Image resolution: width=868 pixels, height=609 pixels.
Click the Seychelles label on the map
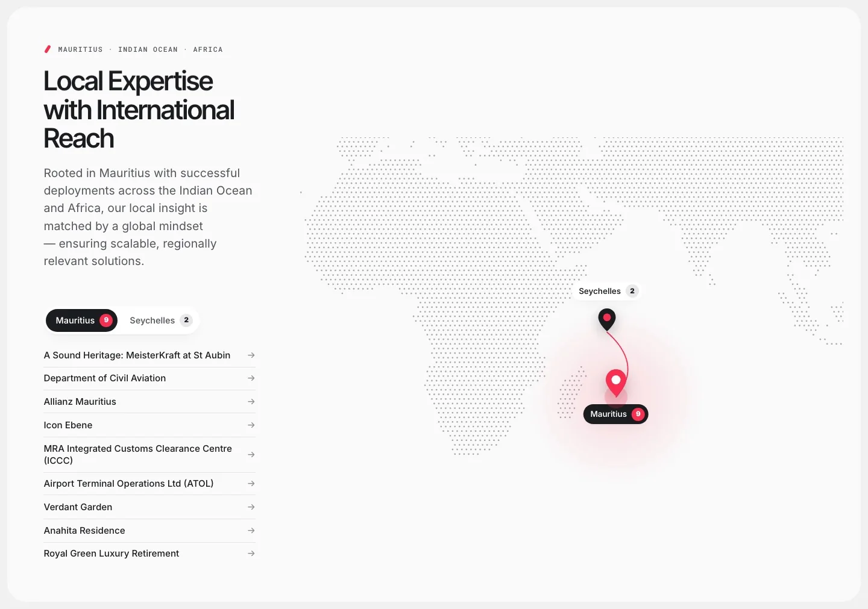coord(607,292)
